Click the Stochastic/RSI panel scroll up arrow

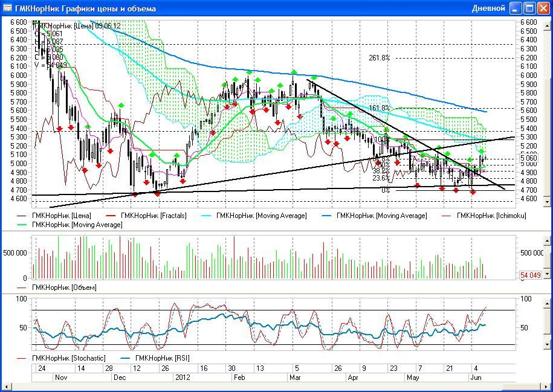click(548, 303)
